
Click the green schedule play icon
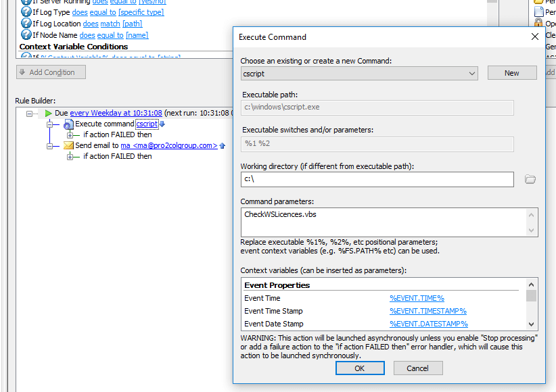[x=49, y=114]
